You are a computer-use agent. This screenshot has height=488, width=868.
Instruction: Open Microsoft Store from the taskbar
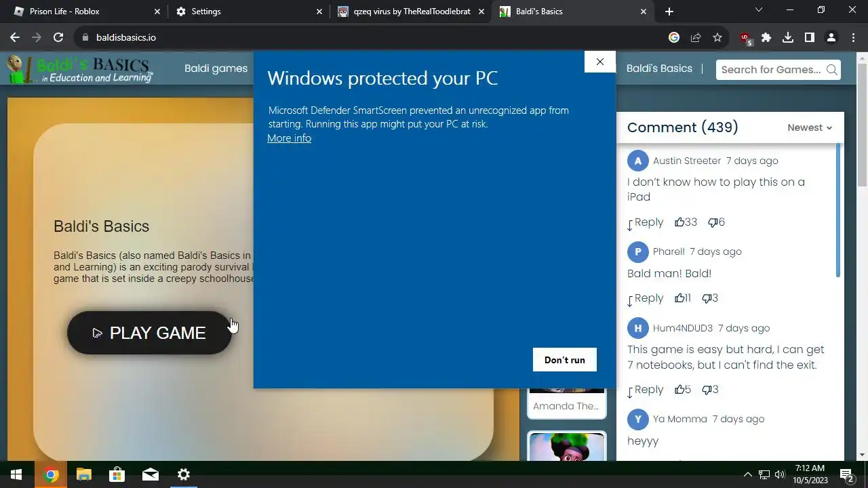coord(117,474)
